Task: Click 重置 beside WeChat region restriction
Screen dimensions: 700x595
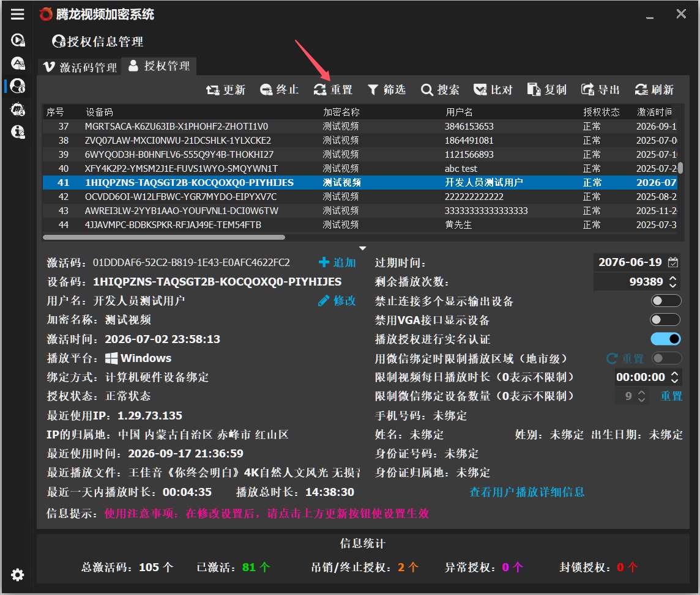Action: click(x=625, y=358)
